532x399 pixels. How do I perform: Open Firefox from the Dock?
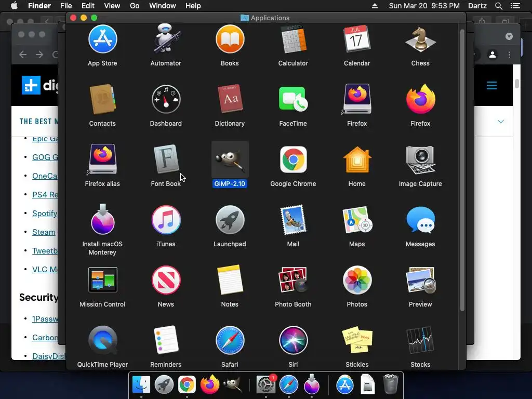click(x=210, y=384)
